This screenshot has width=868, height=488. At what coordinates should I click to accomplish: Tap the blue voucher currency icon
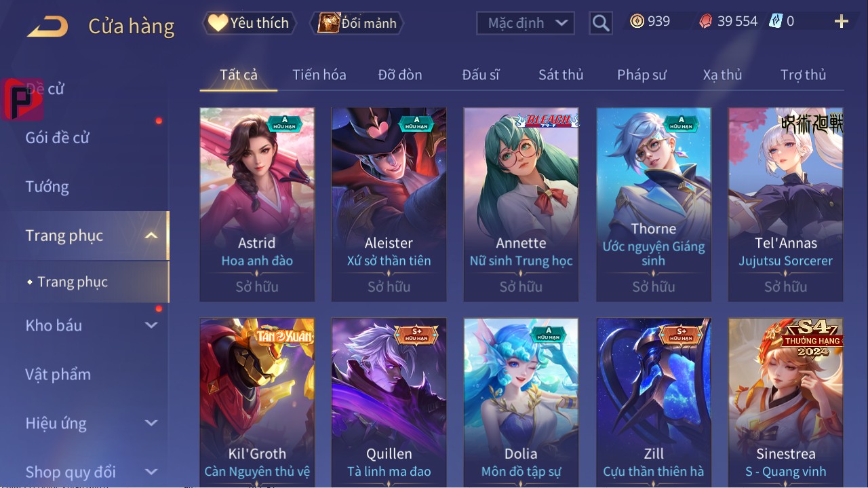pos(776,21)
